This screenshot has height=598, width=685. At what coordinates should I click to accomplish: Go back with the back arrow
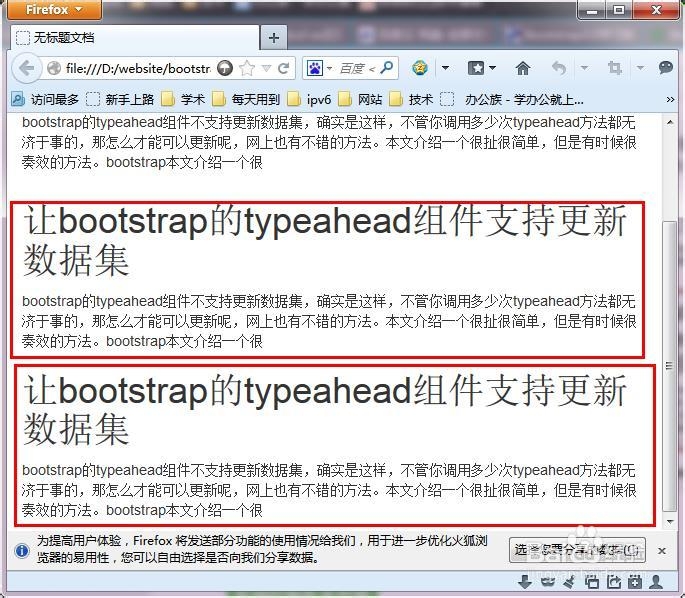pyautogui.click(x=27, y=68)
